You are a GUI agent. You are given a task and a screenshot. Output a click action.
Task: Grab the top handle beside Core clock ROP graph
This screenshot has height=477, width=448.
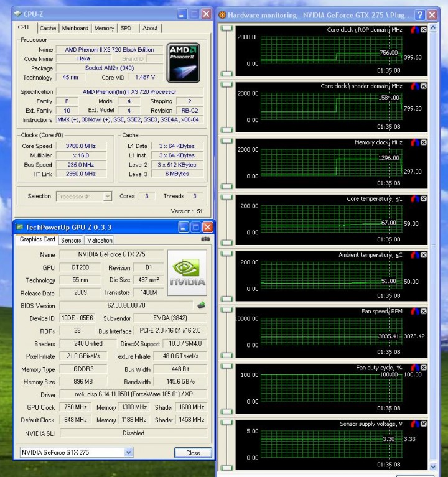(226, 29)
